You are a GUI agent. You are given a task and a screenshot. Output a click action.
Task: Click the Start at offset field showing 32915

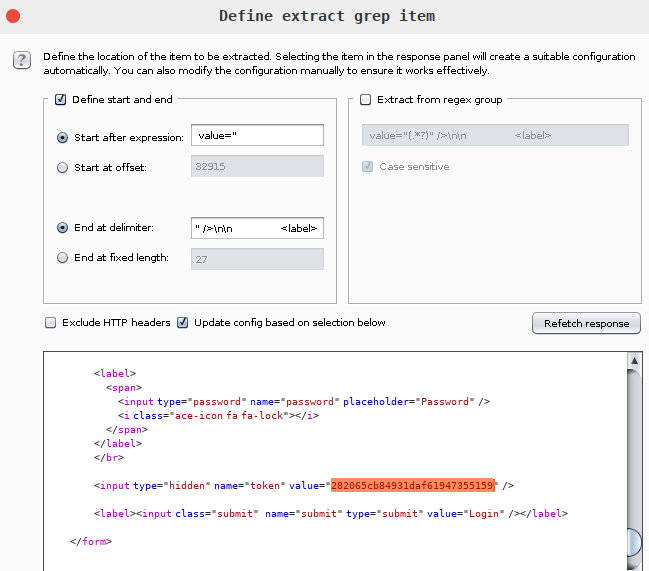(256, 167)
